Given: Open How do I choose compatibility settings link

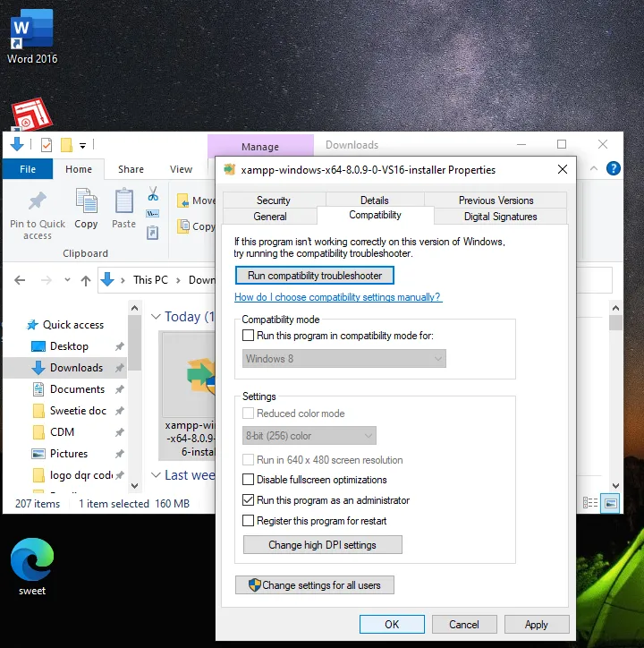Looking at the screenshot, I should tap(338, 297).
